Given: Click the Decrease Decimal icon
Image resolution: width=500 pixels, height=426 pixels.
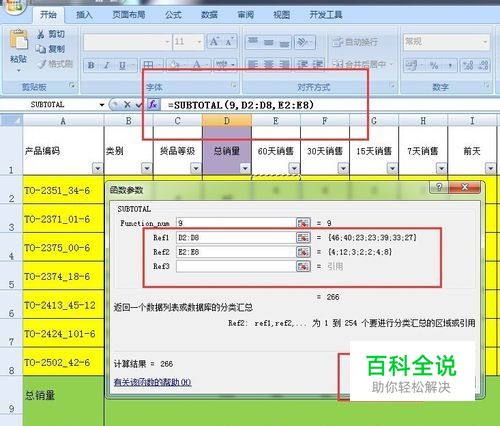Looking at the screenshot, I should [x=483, y=65].
